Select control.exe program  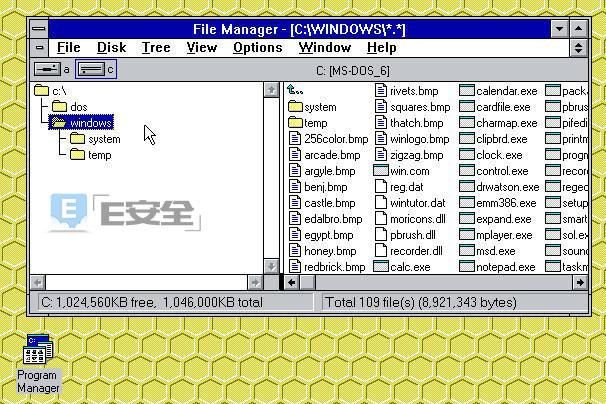point(494,171)
